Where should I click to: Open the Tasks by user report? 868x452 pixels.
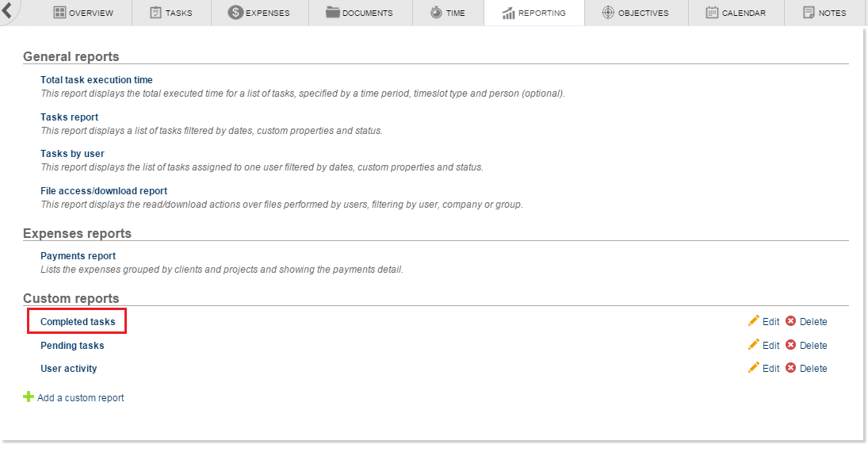[72, 154]
